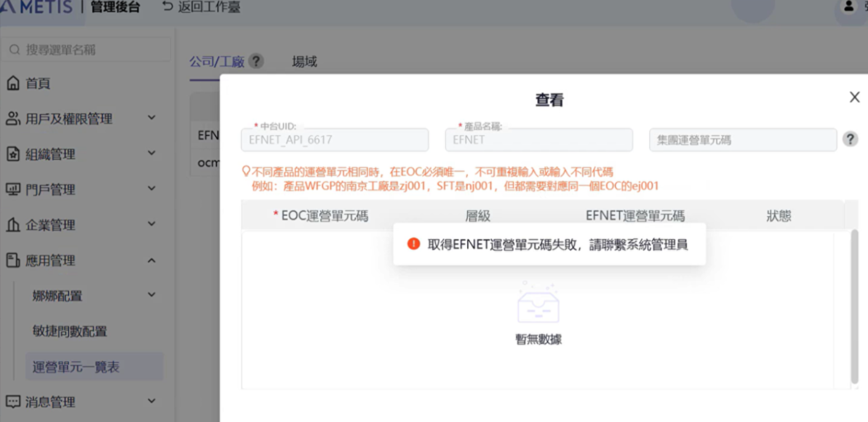The width and height of the screenshot is (868, 422).
Task: Switch to the 場域 tab
Action: [x=305, y=62]
